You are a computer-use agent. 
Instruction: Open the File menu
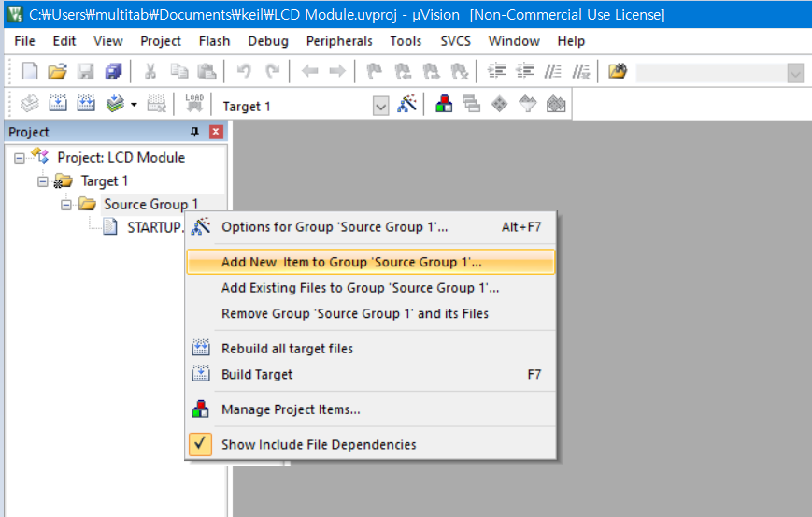(x=24, y=41)
